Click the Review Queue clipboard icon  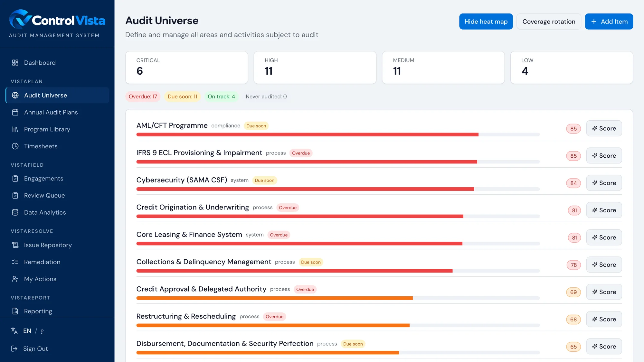(15, 196)
